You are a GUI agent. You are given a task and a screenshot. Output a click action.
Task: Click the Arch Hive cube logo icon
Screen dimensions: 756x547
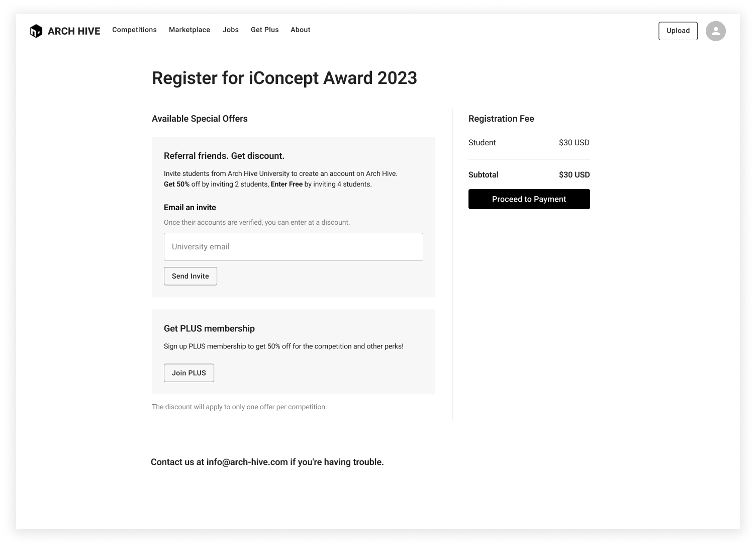coord(36,31)
